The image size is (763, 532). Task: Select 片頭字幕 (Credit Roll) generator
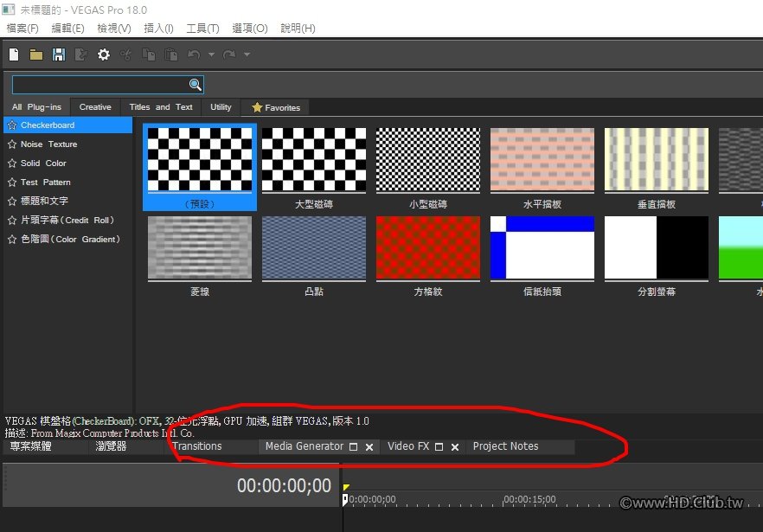[x=68, y=220]
